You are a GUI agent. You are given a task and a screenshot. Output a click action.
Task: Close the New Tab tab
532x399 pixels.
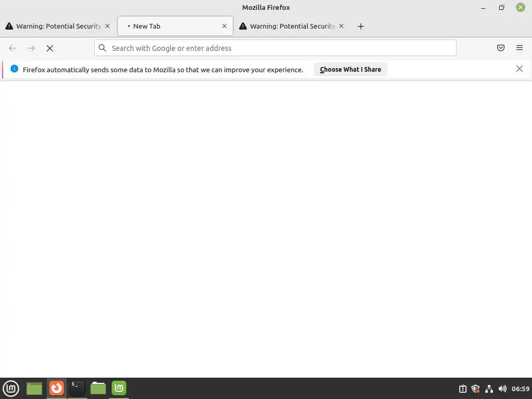[x=224, y=26]
